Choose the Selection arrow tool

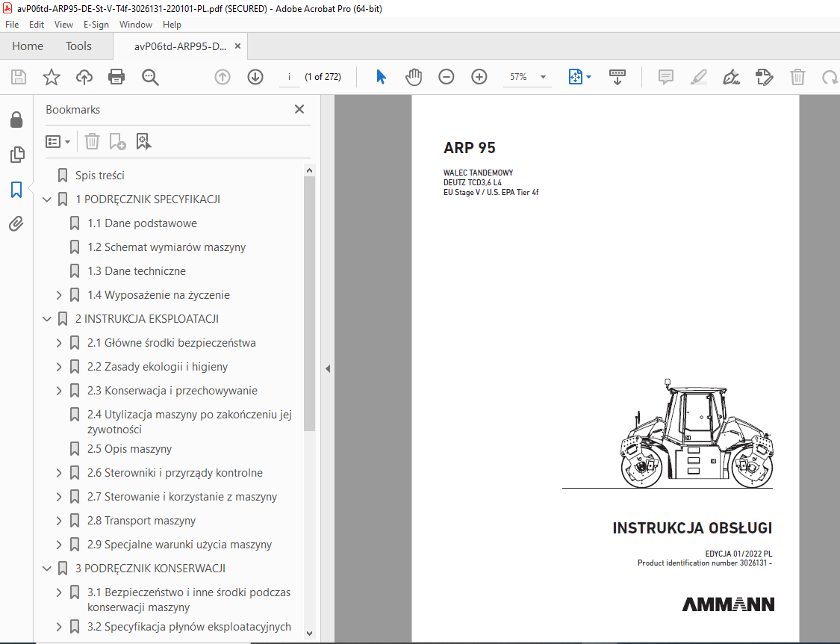pyautogui.click(x=381, y=77)
